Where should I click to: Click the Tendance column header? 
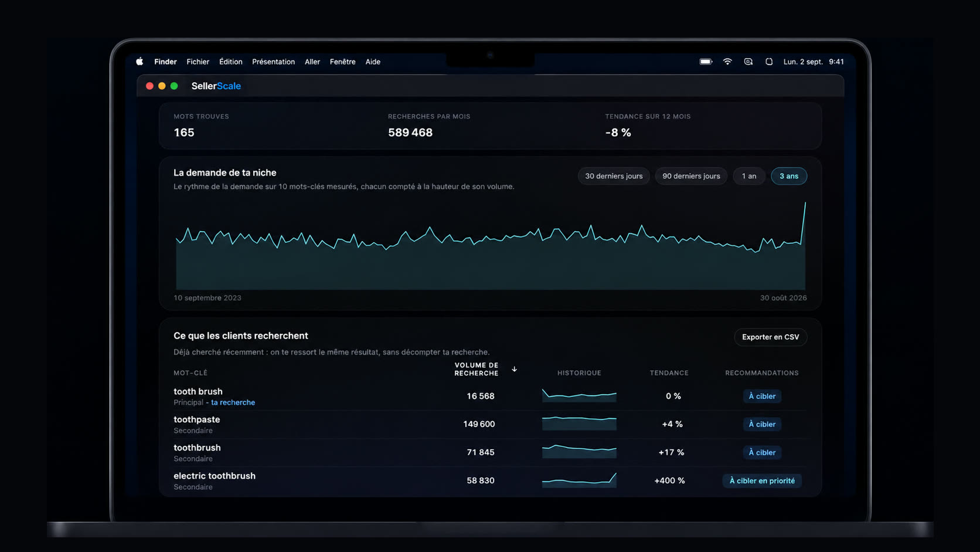[669, 373]
